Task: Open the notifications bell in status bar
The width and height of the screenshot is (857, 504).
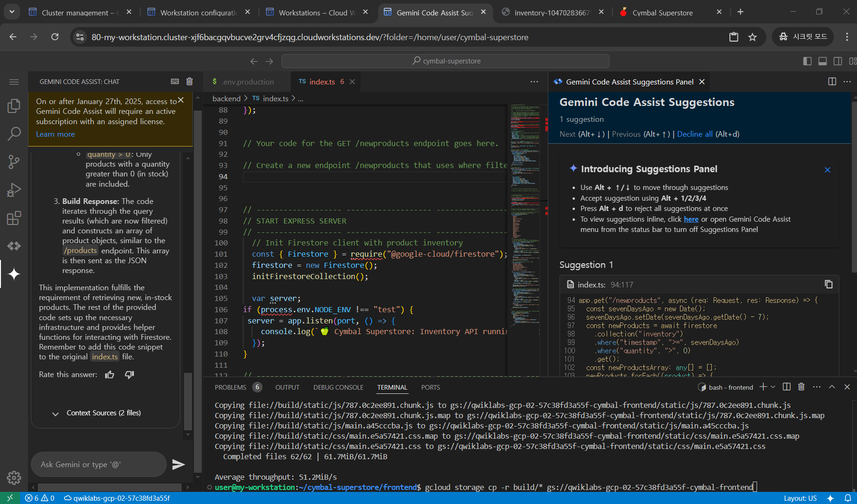Action: point(848,498)
